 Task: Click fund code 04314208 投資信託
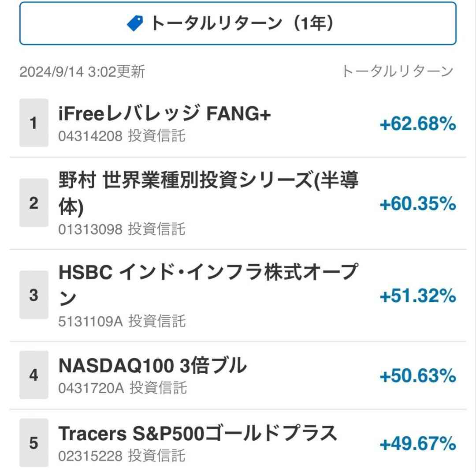[122, 135]
